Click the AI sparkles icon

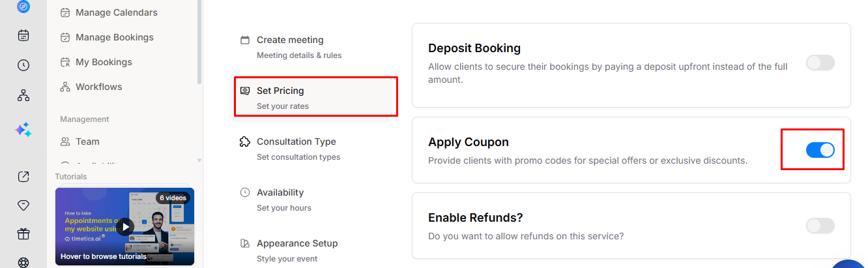coord(23,129)
